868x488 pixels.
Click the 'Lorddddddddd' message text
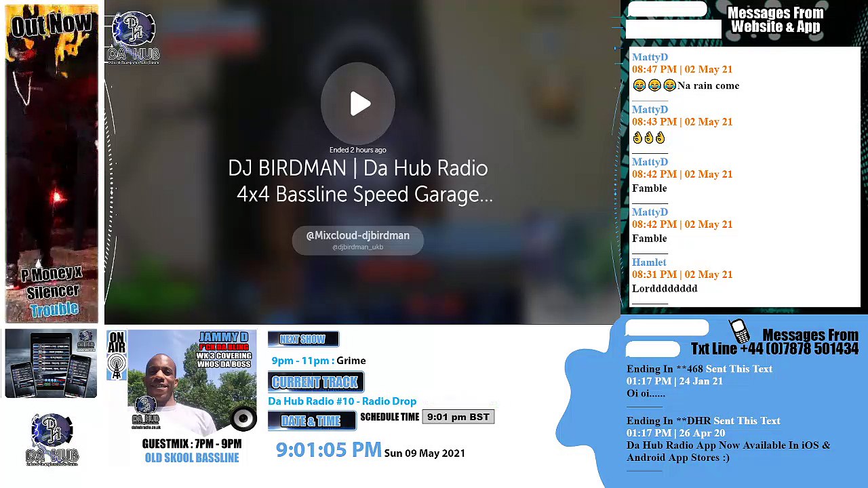pos(665,289)
